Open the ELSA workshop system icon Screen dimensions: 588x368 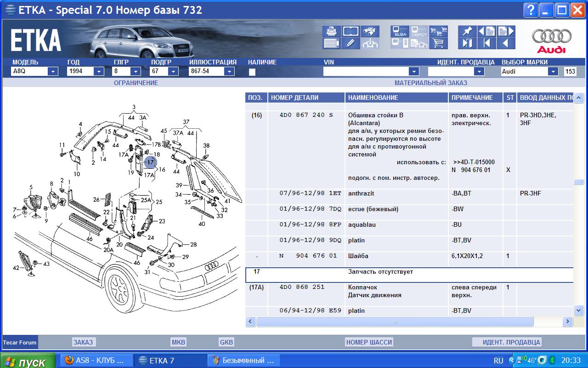point(400,31)
